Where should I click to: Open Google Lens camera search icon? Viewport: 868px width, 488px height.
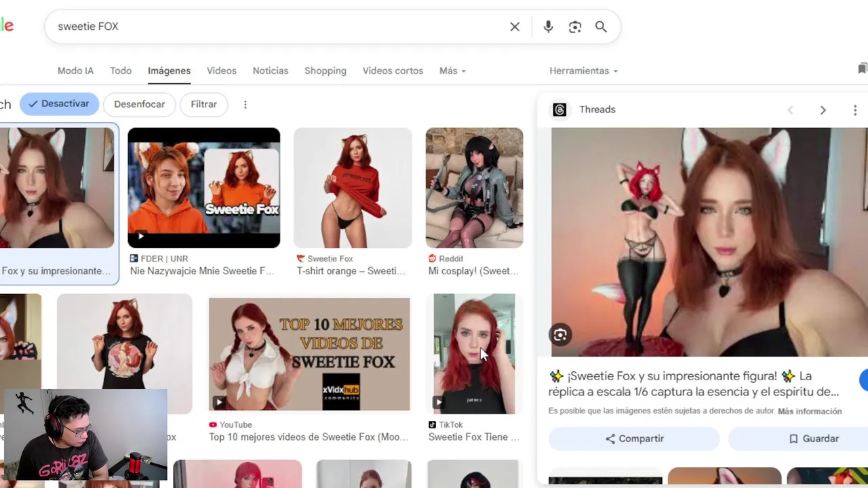coord(575,26)
